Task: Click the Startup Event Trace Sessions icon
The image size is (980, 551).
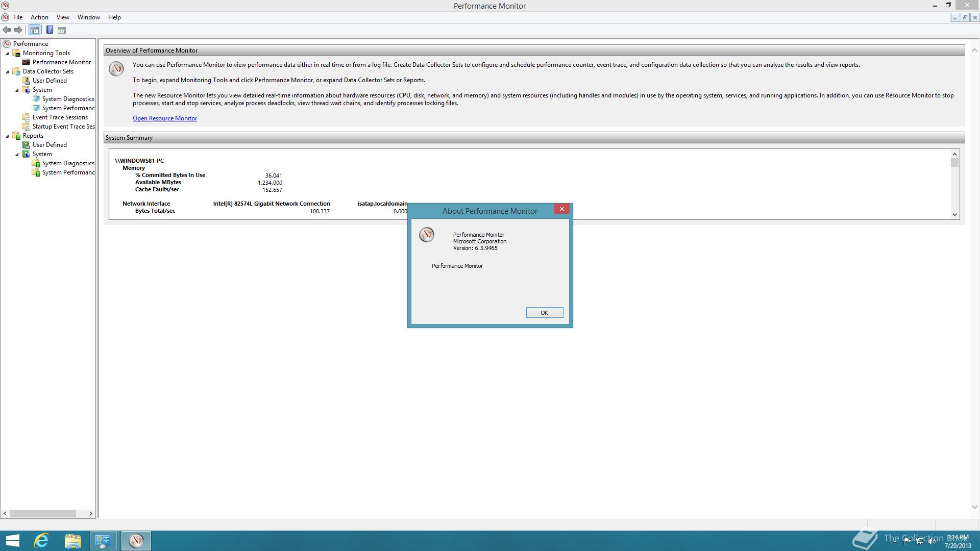Action: point(26,127)
